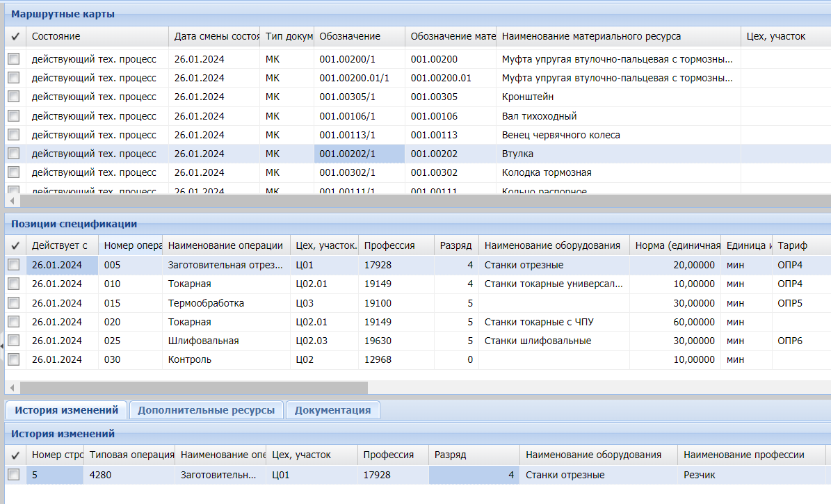The image size is (831, 504).
Task: Sort by the Состояние column header
Action: pyautogui.click(x=97, y=36)
